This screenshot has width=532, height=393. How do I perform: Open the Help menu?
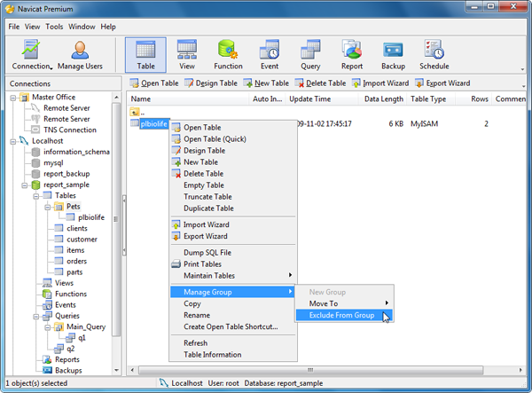pyautogui.click(x=108, y=27)
